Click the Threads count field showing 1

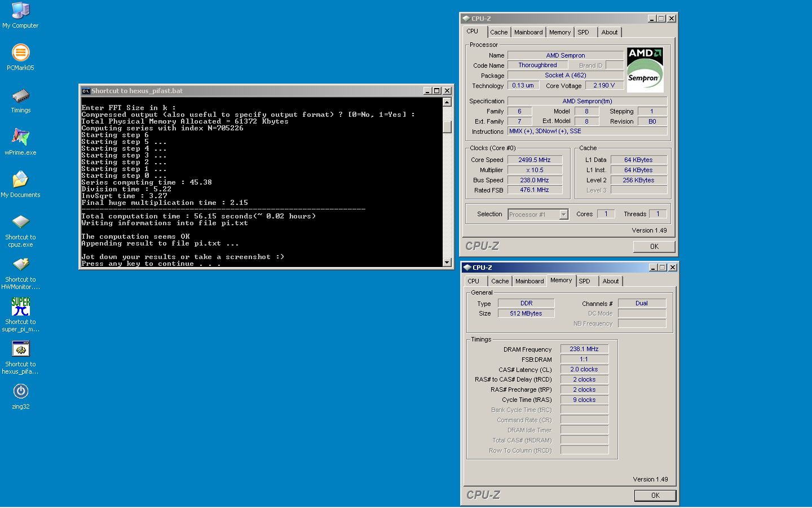pos(657,214)
